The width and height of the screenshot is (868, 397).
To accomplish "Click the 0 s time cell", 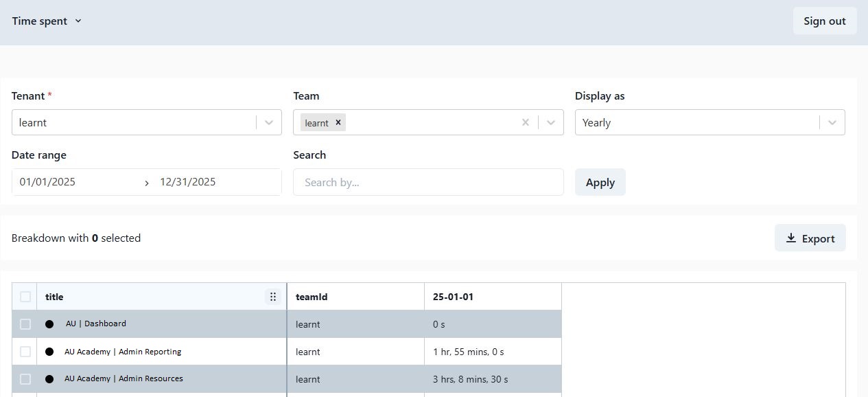I will (x=493, y=324).
